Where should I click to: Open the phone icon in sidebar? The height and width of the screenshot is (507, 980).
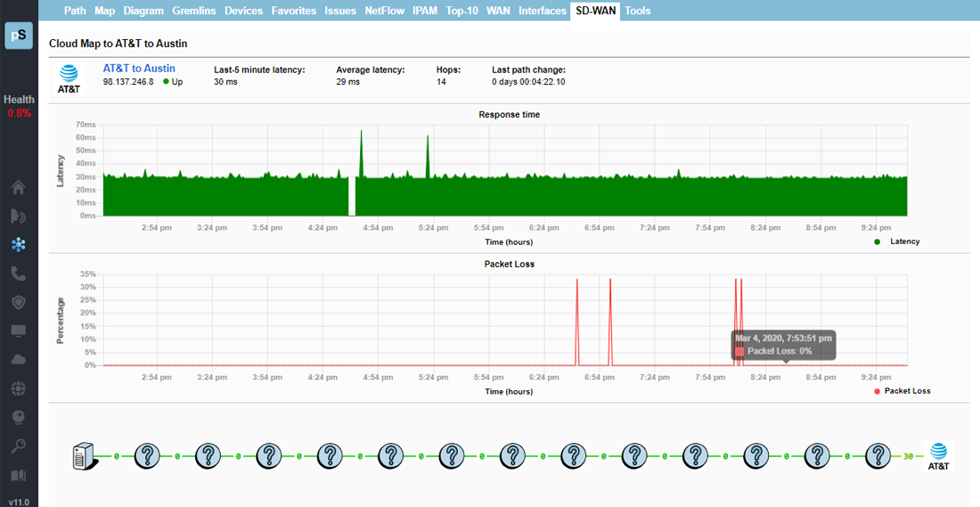point(19,274)
